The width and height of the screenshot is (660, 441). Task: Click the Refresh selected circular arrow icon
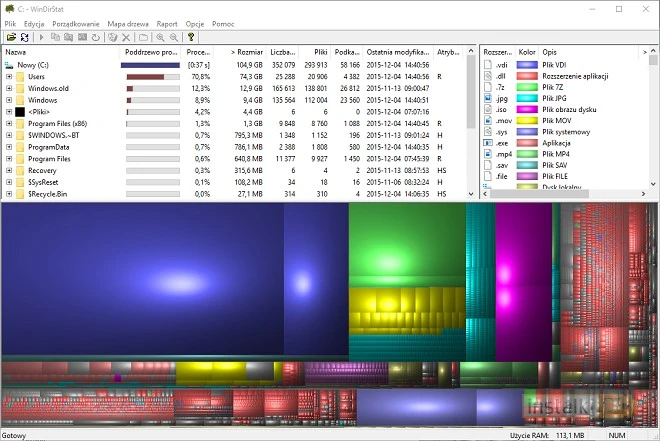(96, 37)
